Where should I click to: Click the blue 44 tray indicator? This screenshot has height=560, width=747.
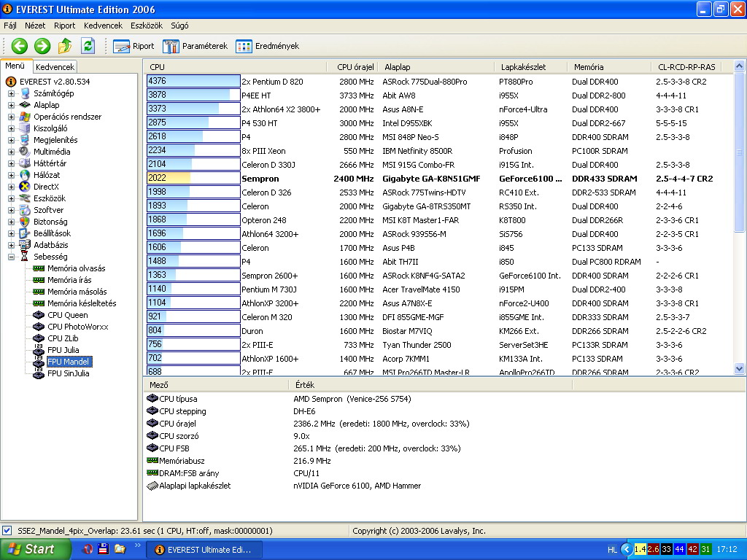click(x=679, y=549)
